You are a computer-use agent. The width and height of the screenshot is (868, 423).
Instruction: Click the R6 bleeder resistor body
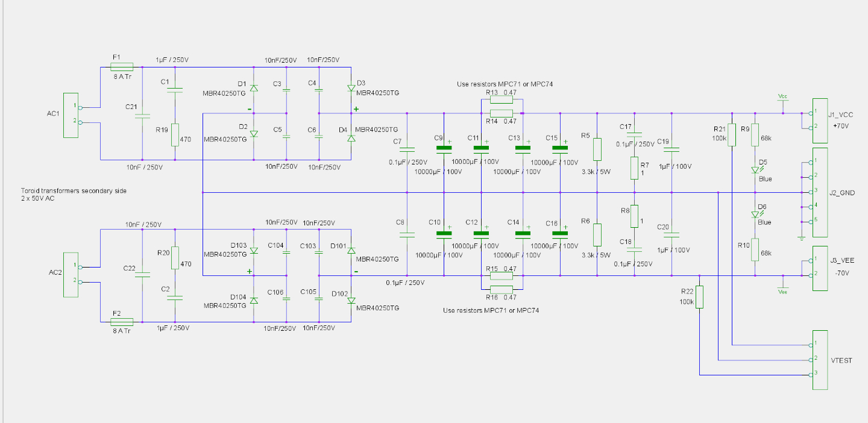click(x=597, y=235)
